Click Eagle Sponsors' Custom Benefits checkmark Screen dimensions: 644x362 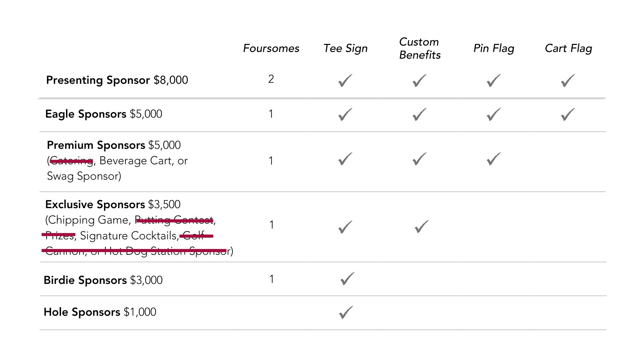click(419, 115)
